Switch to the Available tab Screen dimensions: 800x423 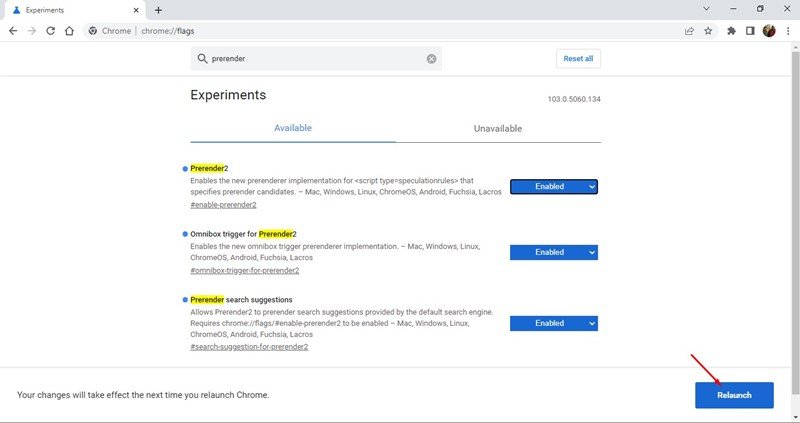(x=293, y=128)
